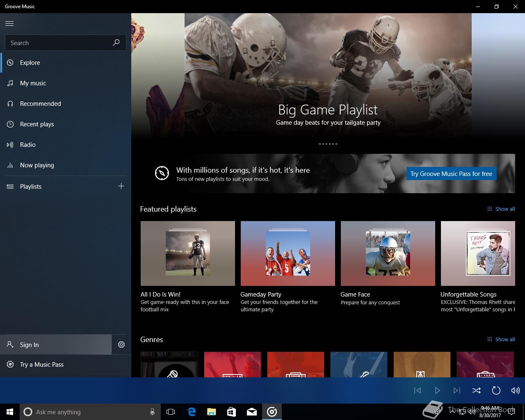Open the Explore section
Image resolution: width=525 pixels, height=420 pixels.
coord(66,63)
